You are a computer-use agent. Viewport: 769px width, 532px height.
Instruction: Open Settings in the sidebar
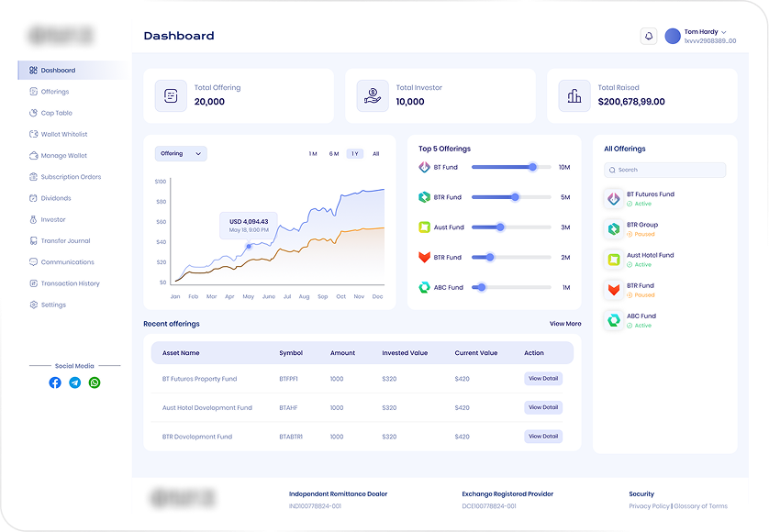tap(53, 305)
